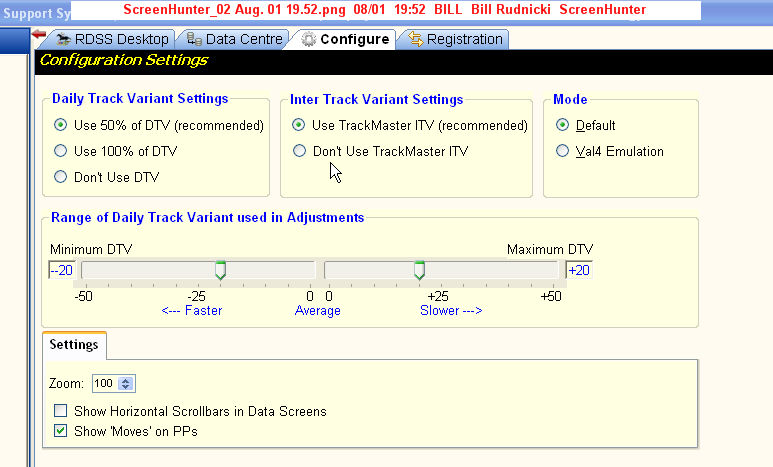This screenshot has height=467, width=773.
Task: Decrease Zoom with the spinner down arrow
Action: pyautogui.click(x=126, y=387)
